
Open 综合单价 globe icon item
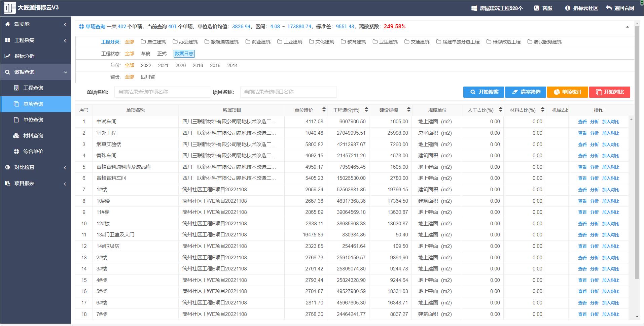coord(16,152)
